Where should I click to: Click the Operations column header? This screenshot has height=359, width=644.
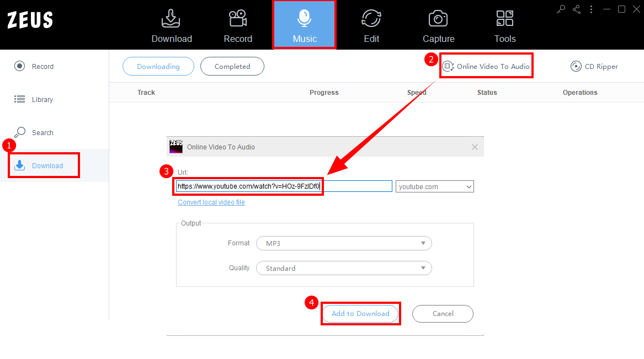coord(580,93)
